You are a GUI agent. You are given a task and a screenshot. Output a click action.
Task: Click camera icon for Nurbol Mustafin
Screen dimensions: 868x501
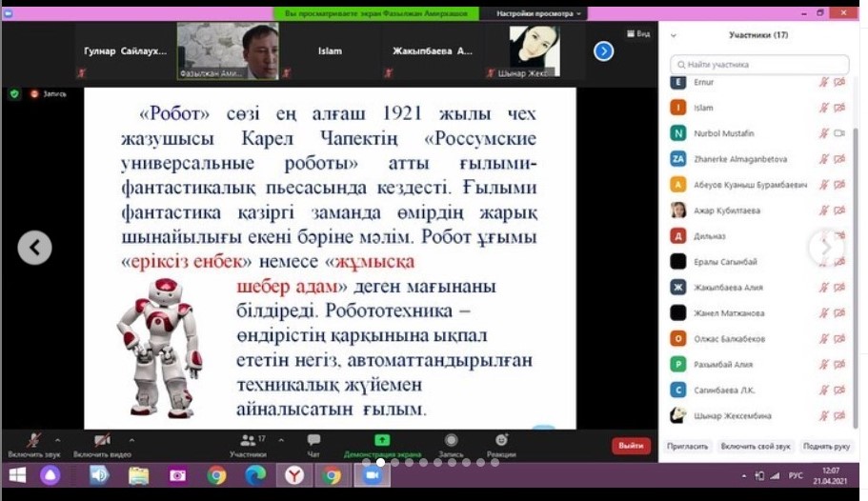coord(839,133)
